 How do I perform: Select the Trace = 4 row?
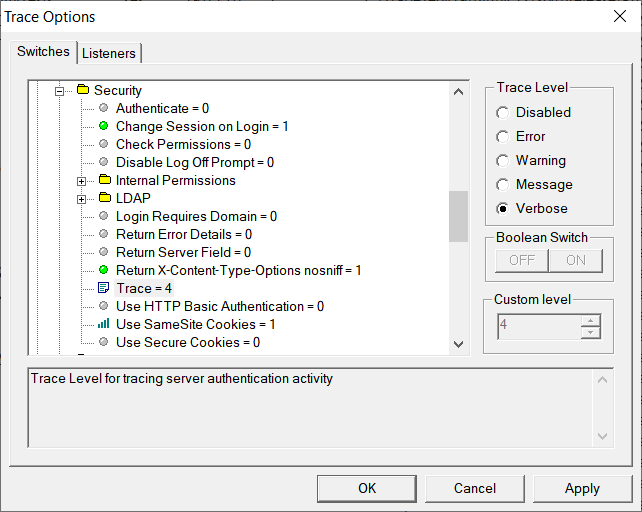click(x=144, y=288)
